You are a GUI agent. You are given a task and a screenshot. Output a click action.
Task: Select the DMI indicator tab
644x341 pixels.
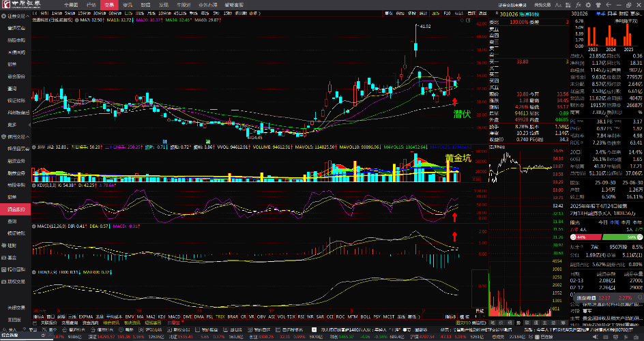[x=188, y=317]
